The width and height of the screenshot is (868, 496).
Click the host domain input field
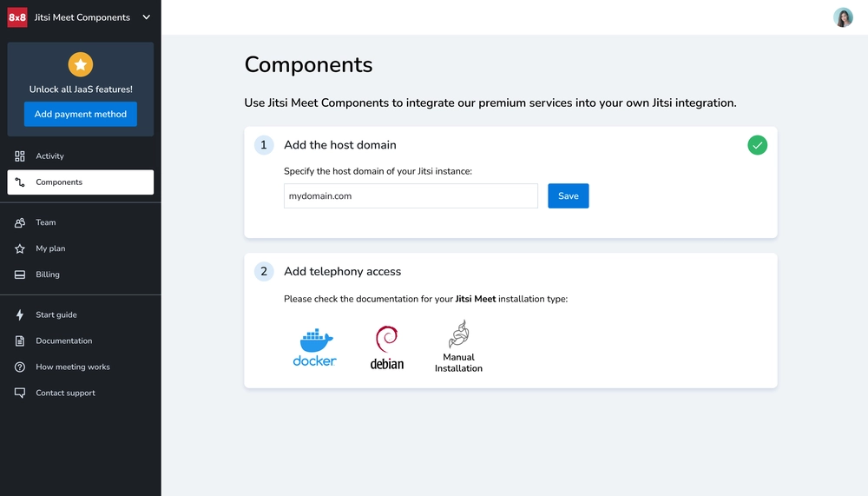411,196
